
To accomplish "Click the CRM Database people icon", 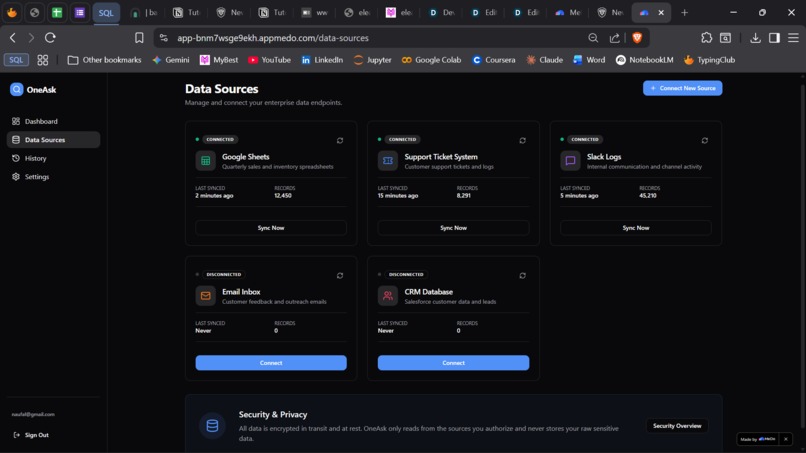I will [388, 296].
